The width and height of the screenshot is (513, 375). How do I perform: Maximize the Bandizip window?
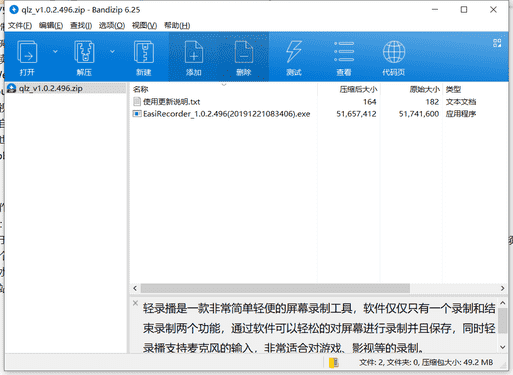464,10
